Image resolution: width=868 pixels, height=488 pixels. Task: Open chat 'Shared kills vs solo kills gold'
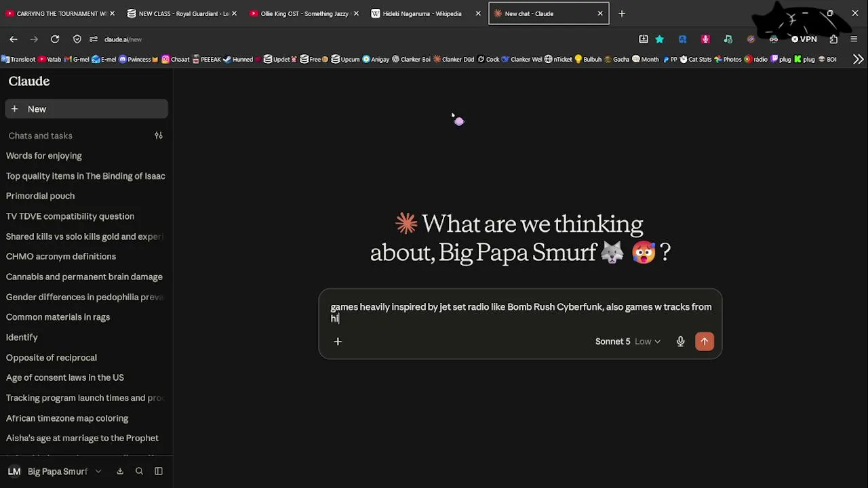(x=84, y=237)
